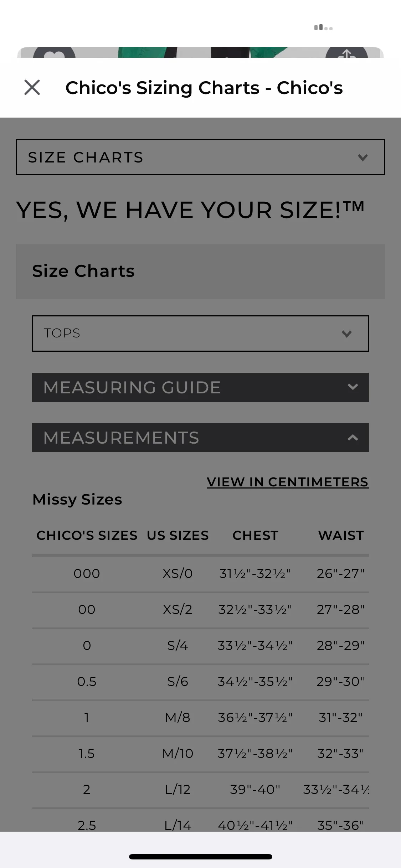Select the XS/0 size row
The height and width of the screenshot is (868, 401).
[200, 574]
